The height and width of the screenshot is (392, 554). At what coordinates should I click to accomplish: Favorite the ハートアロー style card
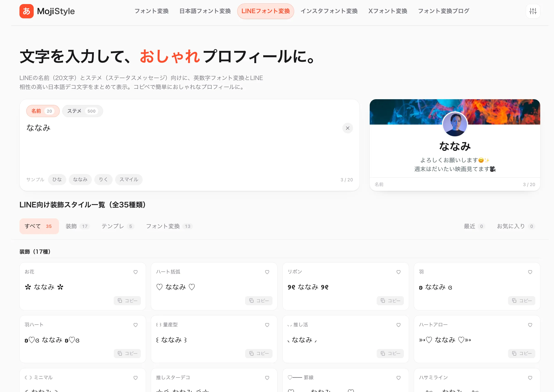(x=530, y=325)
